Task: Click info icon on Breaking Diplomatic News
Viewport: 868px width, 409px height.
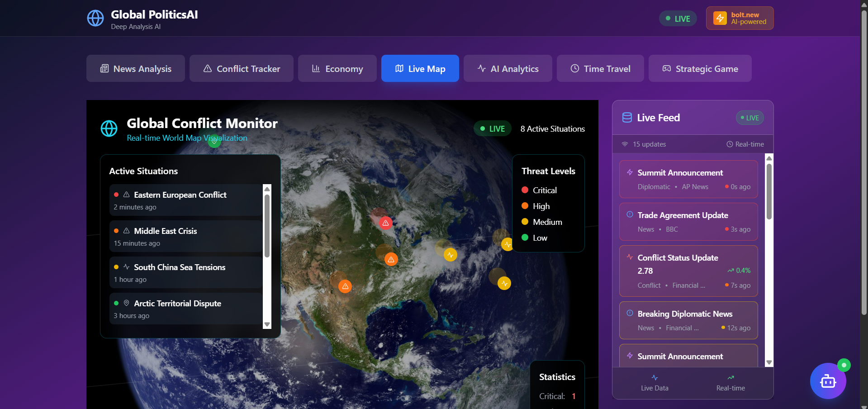Action: 630,313
